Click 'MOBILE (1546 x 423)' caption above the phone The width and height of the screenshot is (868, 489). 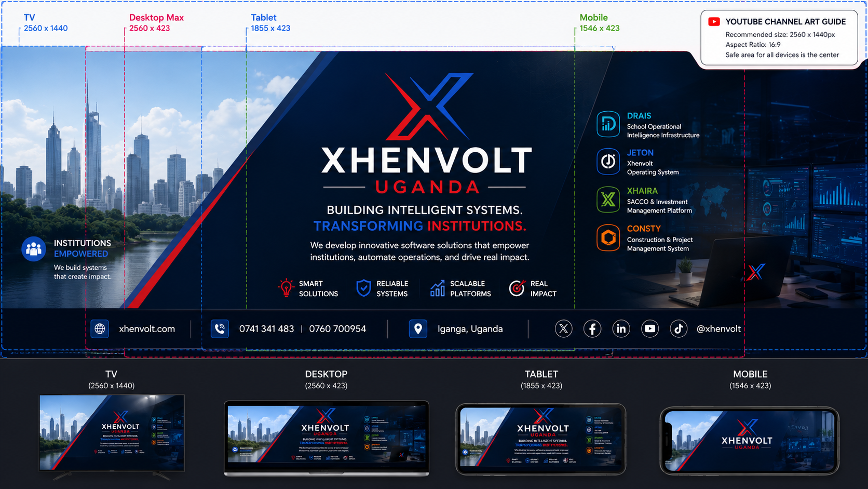point(750,380)
